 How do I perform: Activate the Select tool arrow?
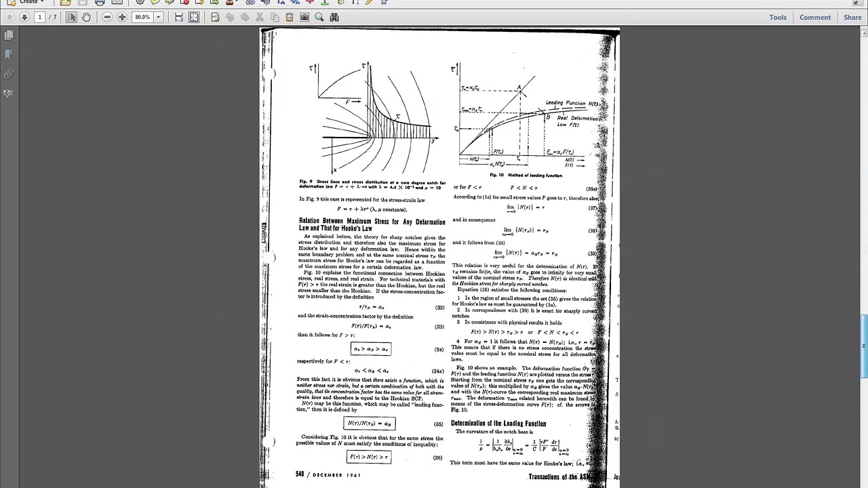[x=71, y=17]
